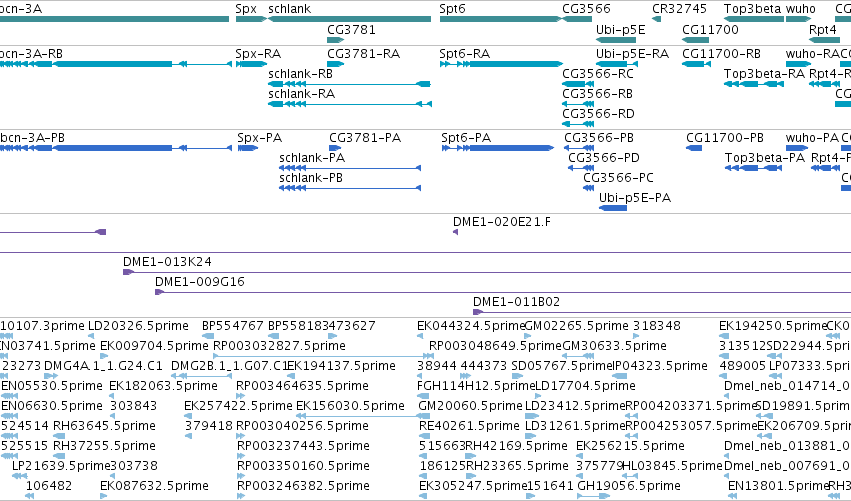Select the CG3566-RC transcript label

tap(598, 74)
